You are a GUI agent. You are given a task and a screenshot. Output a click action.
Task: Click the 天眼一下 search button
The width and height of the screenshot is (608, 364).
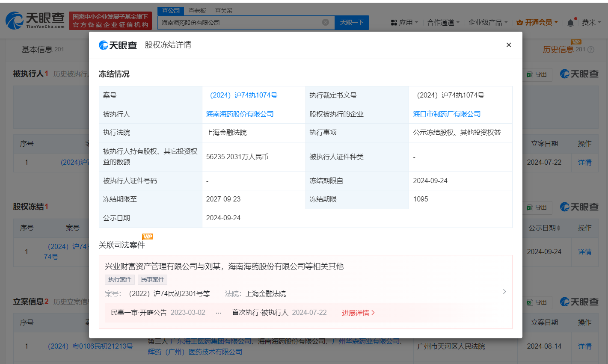click(x=352, y=22)
